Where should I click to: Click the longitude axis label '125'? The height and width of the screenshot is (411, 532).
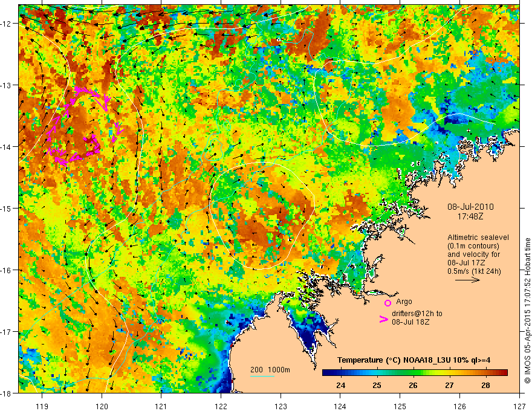pos(400,406)
